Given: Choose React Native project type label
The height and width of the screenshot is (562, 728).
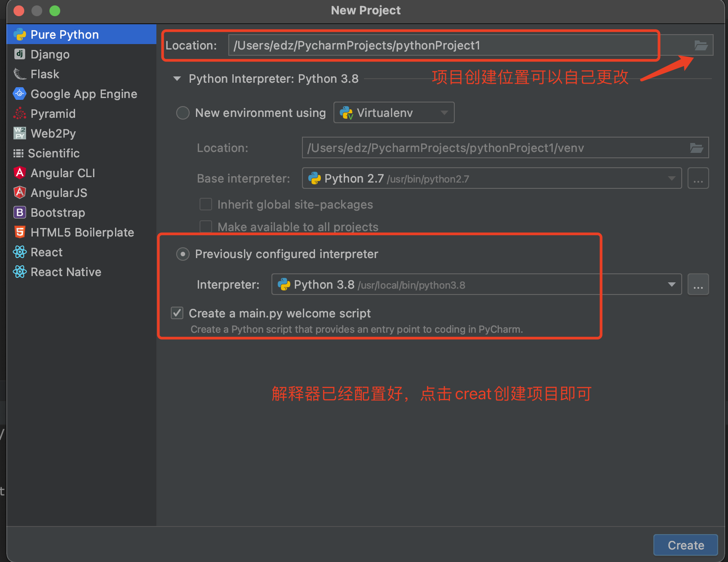Looking at the screenshot, I should tap(66, 272).
